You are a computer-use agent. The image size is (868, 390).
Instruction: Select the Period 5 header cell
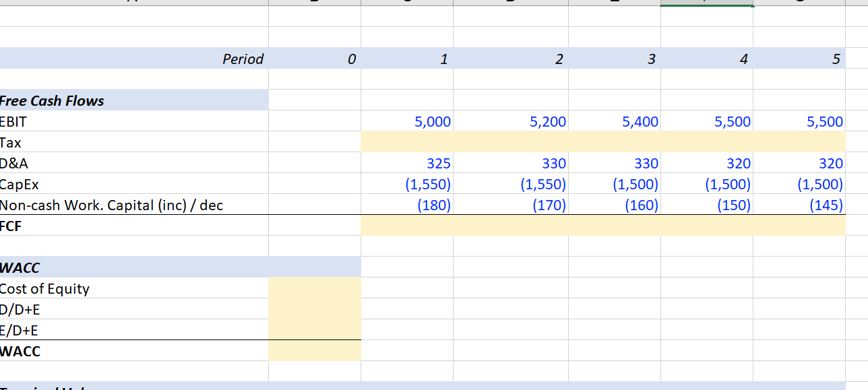click(799, 59)
